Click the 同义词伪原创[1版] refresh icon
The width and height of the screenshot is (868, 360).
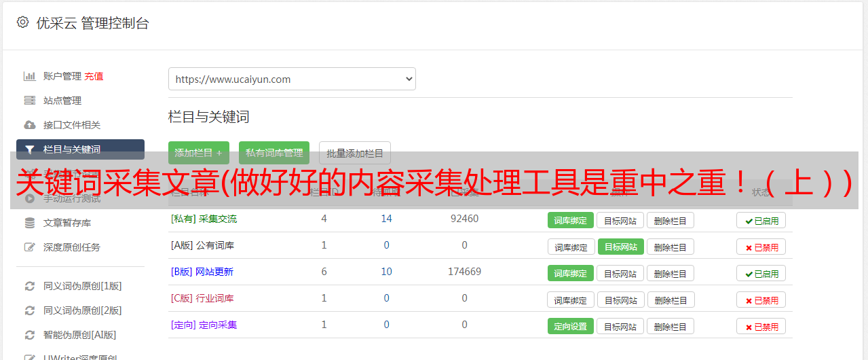(29, 286)
